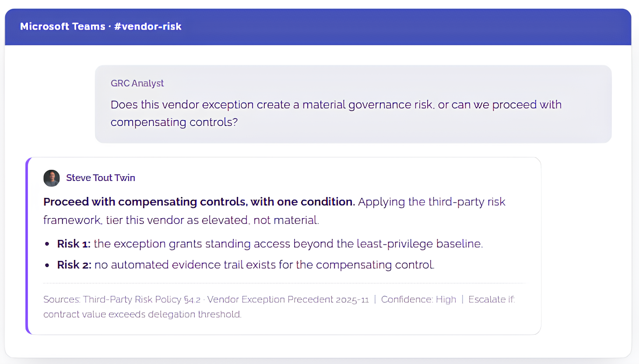Click the Steve Tout Twin avatar photo
Screen dimensions: 639x364
[x=52, y=178]
